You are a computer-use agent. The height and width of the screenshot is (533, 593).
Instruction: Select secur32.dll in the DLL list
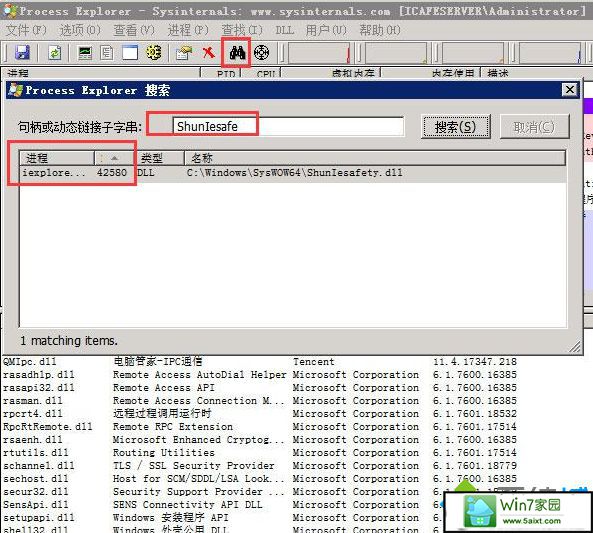(x=36, y=491)
